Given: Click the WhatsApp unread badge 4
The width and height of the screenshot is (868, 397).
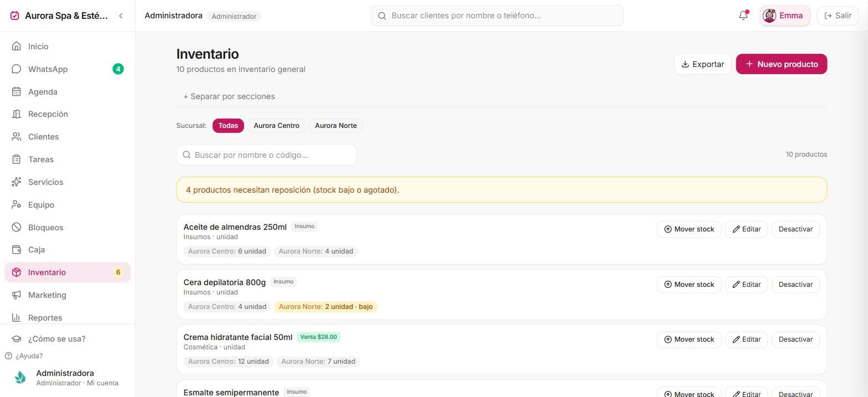Looking at the screenshot, I should click(x=118, y=69).
